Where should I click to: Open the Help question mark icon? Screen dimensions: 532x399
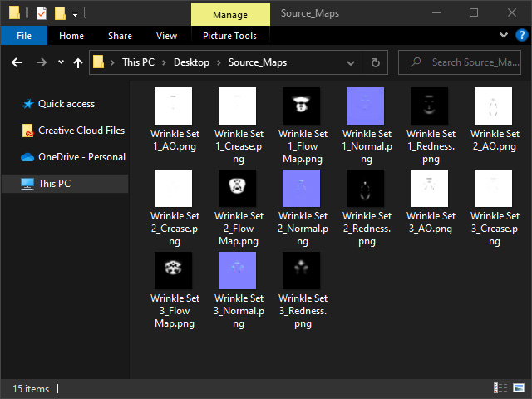(x=521, y=36)
